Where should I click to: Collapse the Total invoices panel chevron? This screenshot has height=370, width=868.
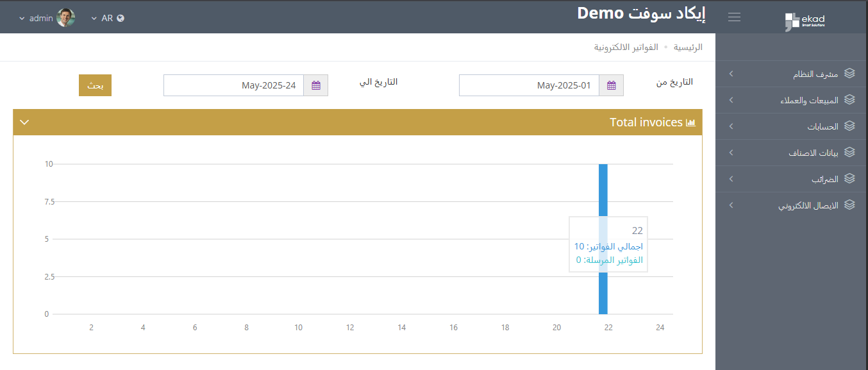click(x=24, y=122)
